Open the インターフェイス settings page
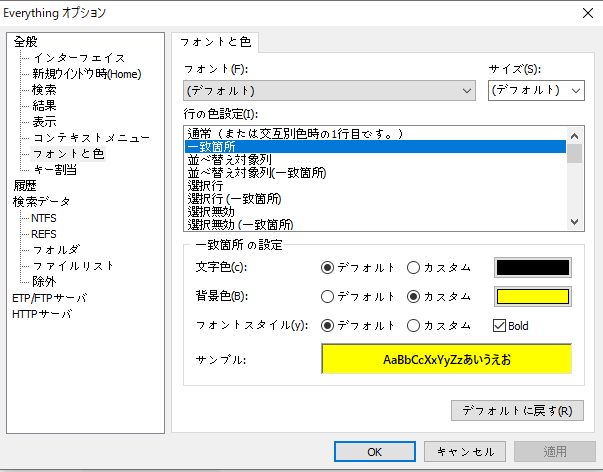The width and height of the screenshot is (603, 472). (x=79, y=58)
